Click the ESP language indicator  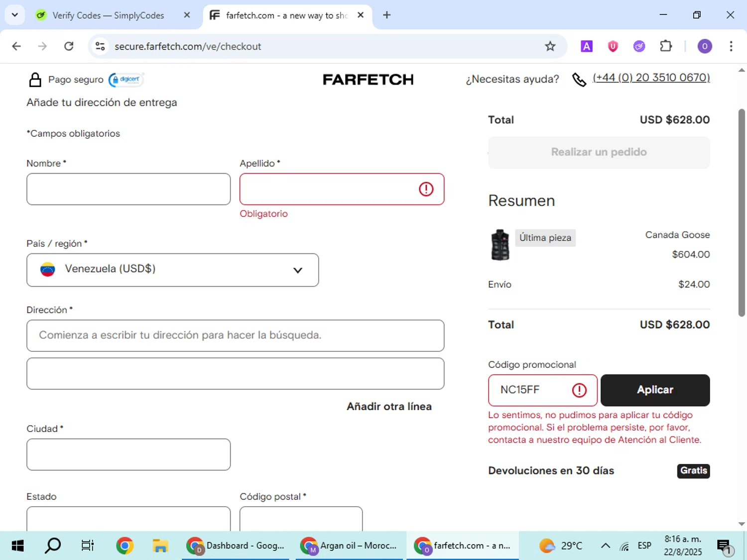point(644,546)
